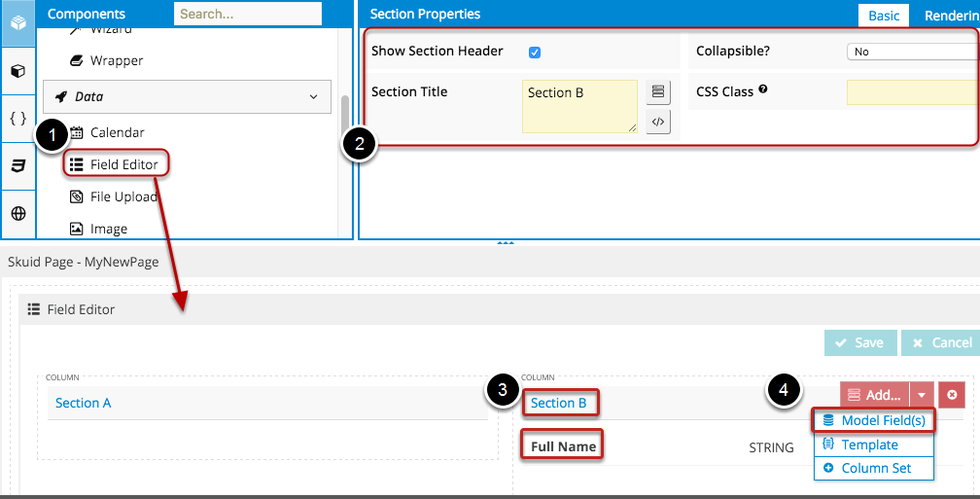Open the CSS sidebar icon

click(17, 166)
